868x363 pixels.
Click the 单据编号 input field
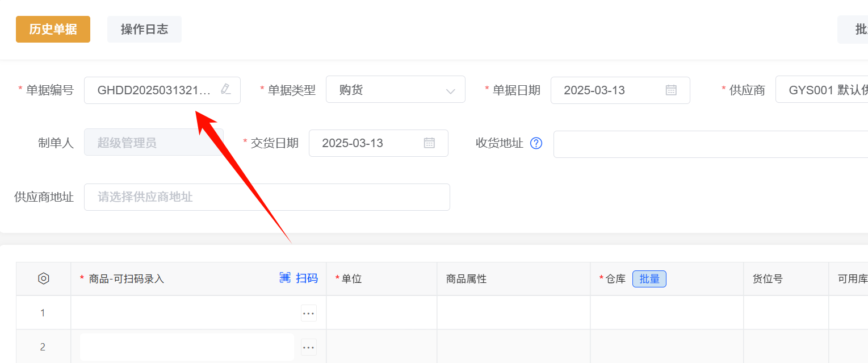point(153,90)
